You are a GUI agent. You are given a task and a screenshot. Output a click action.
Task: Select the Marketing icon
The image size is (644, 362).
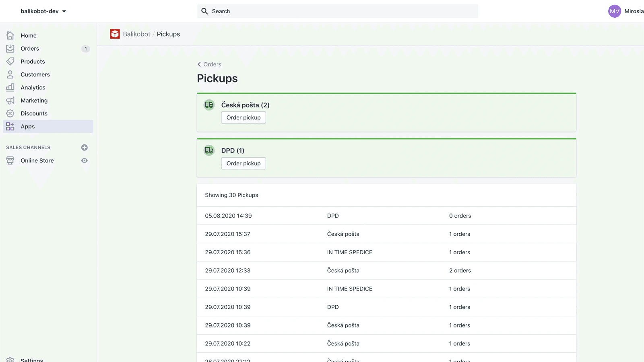click(10, 100)
